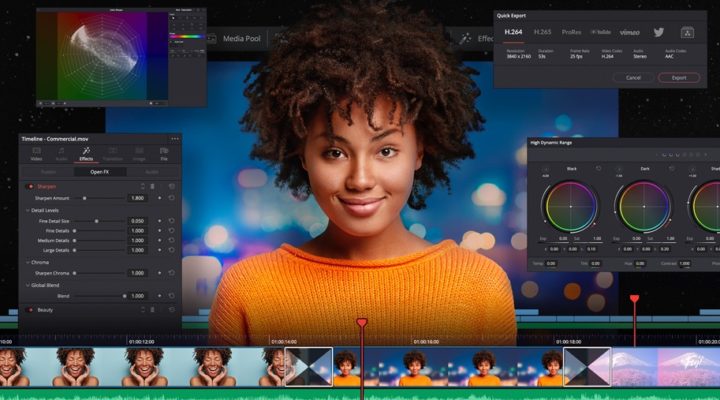Choose the H.265 export preset

542,32
